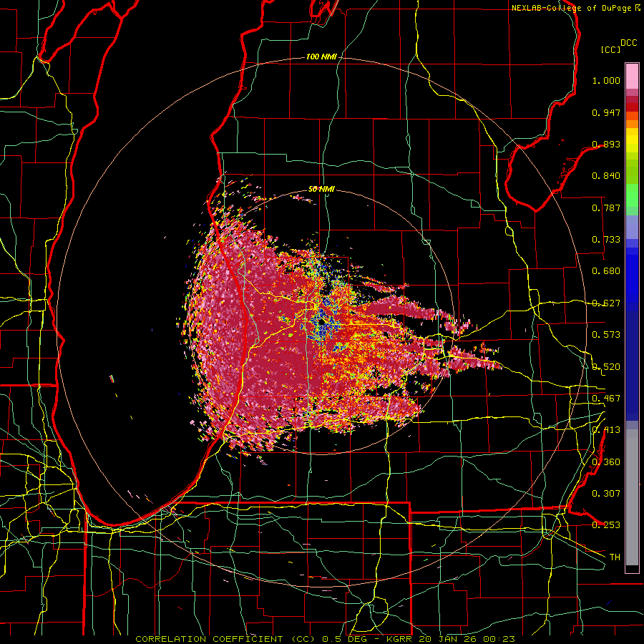Image resolution: width=644 pixels, height=644 pixels.
Task: Click the 100 NMI range ring label
Action: point(321,57)
